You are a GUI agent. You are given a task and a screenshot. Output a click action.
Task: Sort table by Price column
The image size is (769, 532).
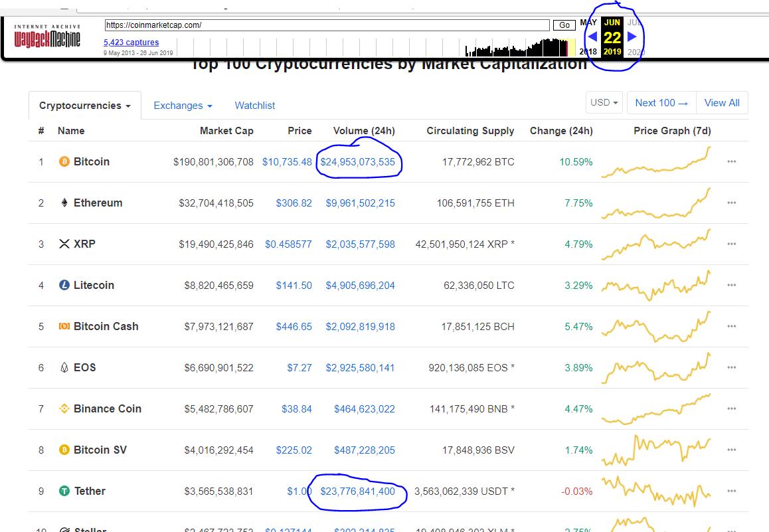click(x=299, y=131)
